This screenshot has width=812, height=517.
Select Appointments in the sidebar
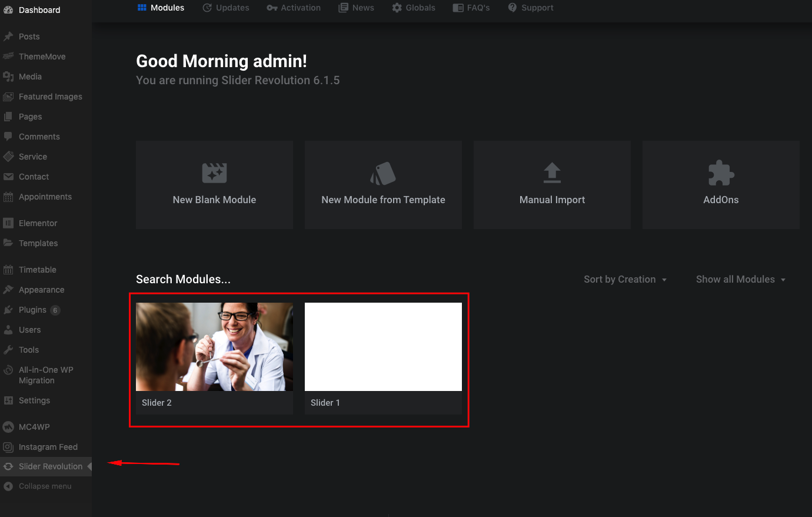(46, 197)
